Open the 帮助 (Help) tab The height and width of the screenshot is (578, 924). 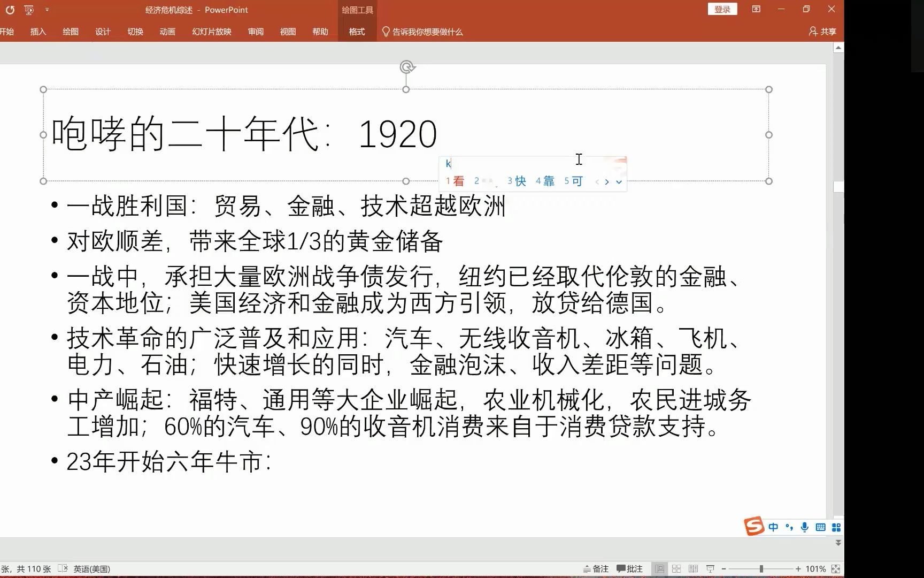[x=320, y=32]
